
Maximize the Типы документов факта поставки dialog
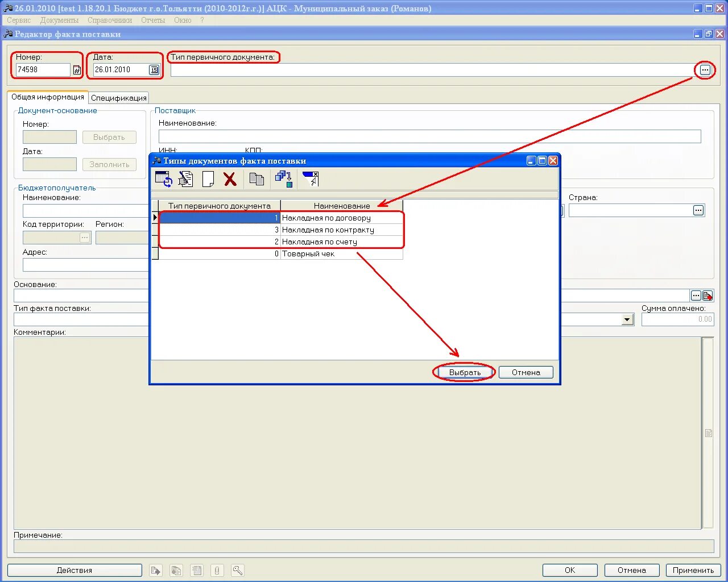pyautogui.click(x=542, y=161)
